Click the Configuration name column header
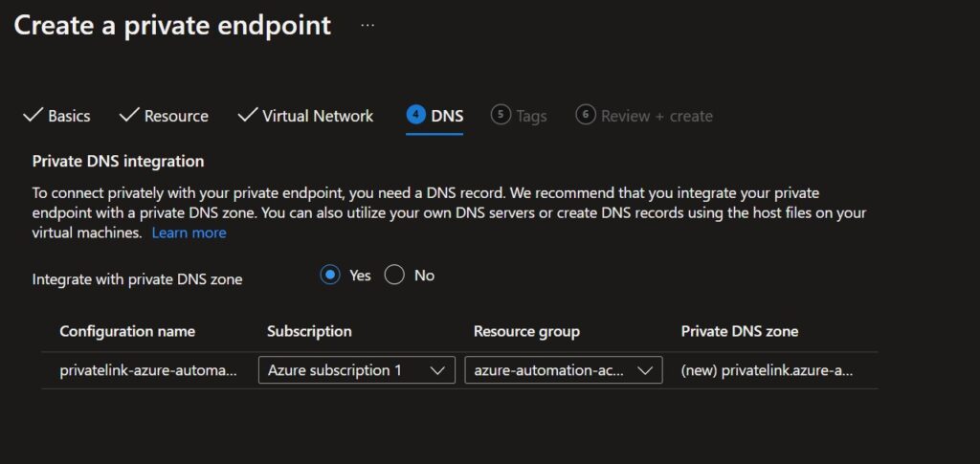The width and height of the screenshot is (980, 464). pyautogui.click(x=127, y=331)
